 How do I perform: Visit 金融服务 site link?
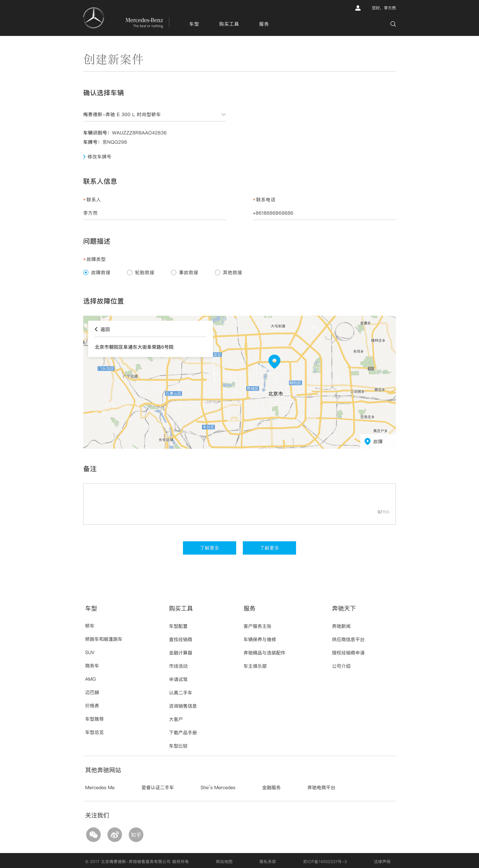[271, 787]
